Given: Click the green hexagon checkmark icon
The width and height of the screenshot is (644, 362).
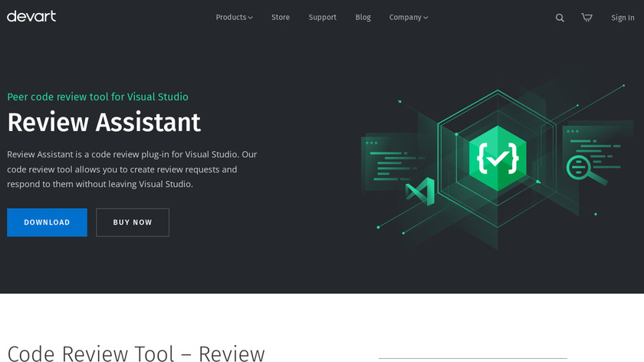Looking at the screenshot, I should coord(498,158).
